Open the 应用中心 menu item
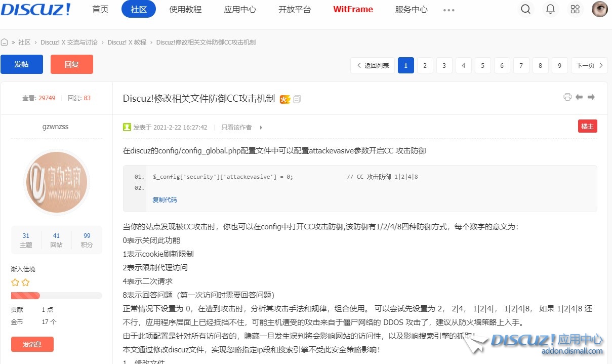The height and width of the screenshot is (364, 612). tap(240, 9)
